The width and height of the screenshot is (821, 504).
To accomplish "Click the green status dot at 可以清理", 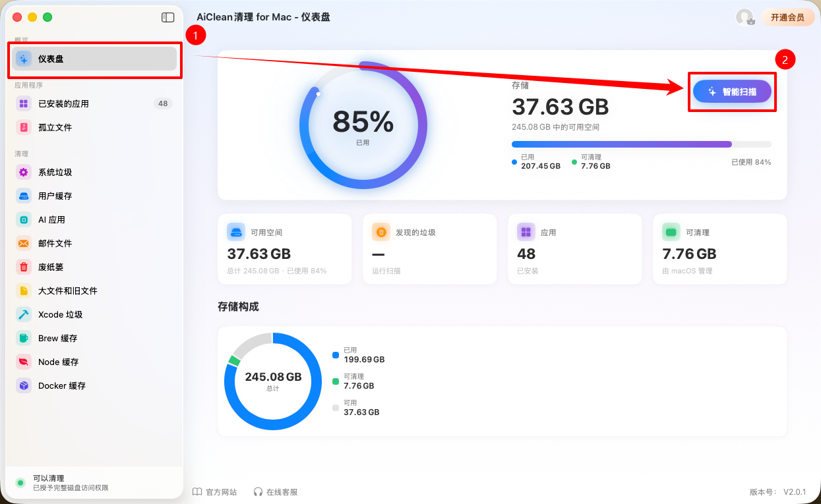I will (x=20, y=483).
